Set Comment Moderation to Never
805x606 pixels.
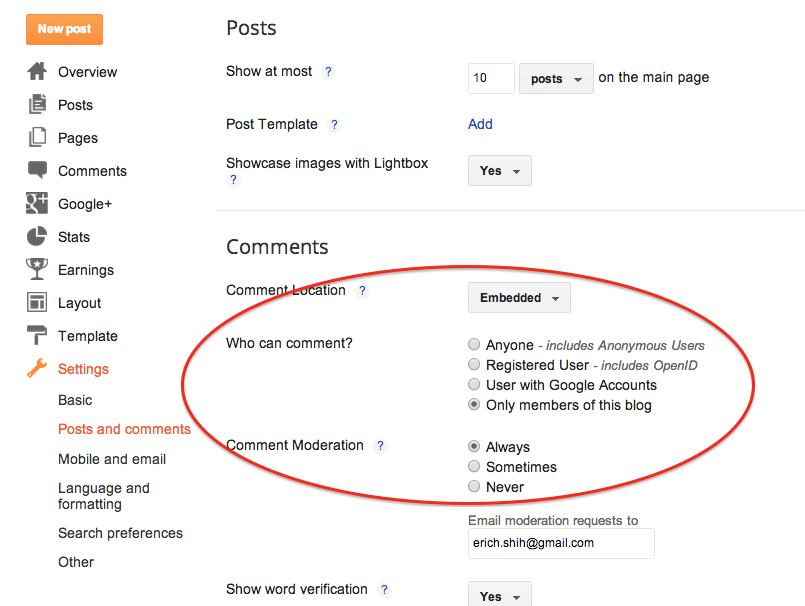[474, 487]
